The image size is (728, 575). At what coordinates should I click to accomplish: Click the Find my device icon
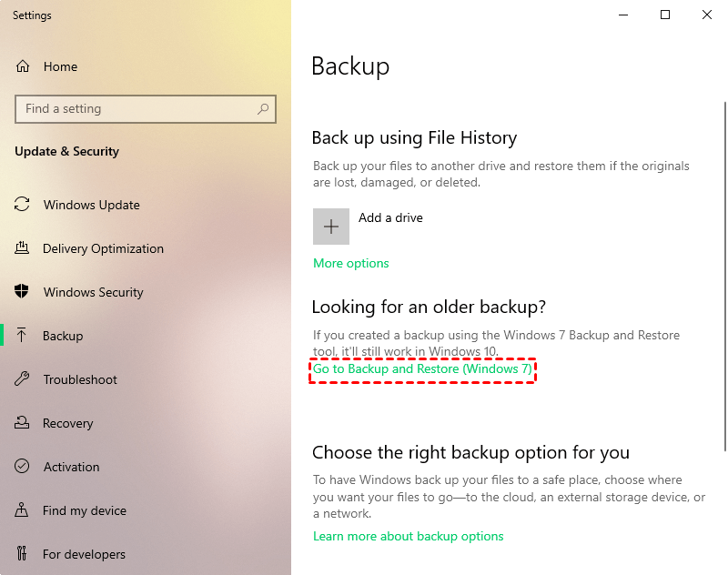click(23, 510)
